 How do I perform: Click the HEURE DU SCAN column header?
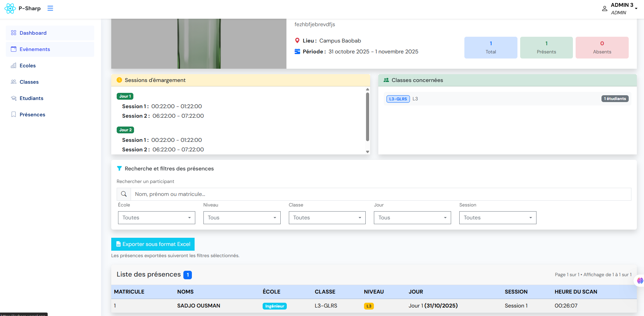coord(576,292)
